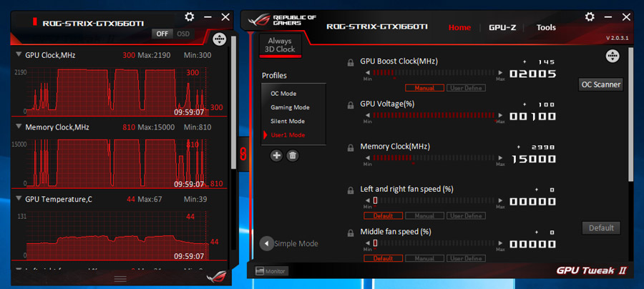Click Left and right fan speed slider
This screenshot has height=289, width=644.
click(x=434, y=200)
